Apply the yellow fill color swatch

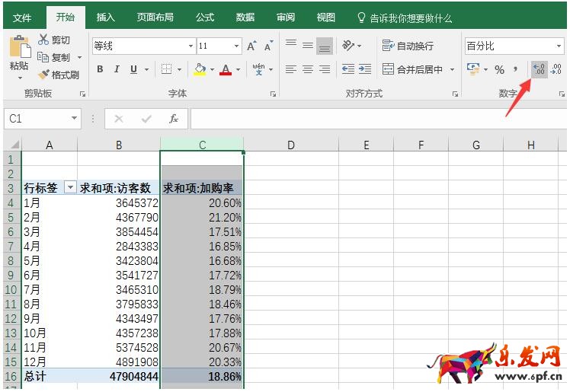pyautogui.click(x=200, y=70)
